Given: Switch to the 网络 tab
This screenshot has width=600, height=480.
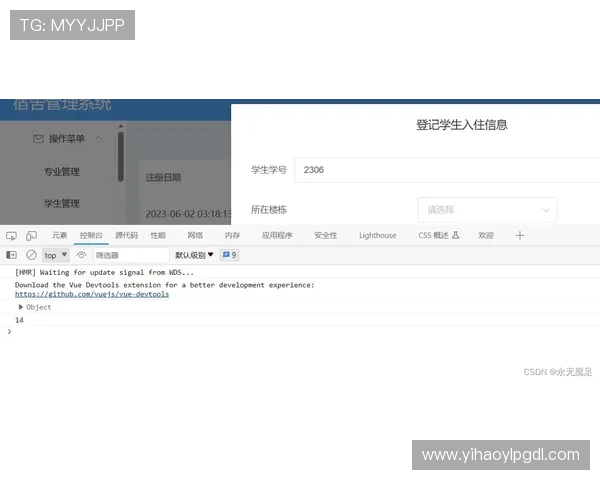Looking at the screenshot, I should (195, 235).
